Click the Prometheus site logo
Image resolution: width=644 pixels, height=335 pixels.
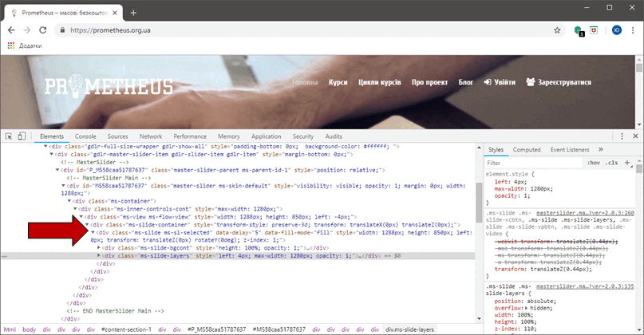(x=109, y=86)
